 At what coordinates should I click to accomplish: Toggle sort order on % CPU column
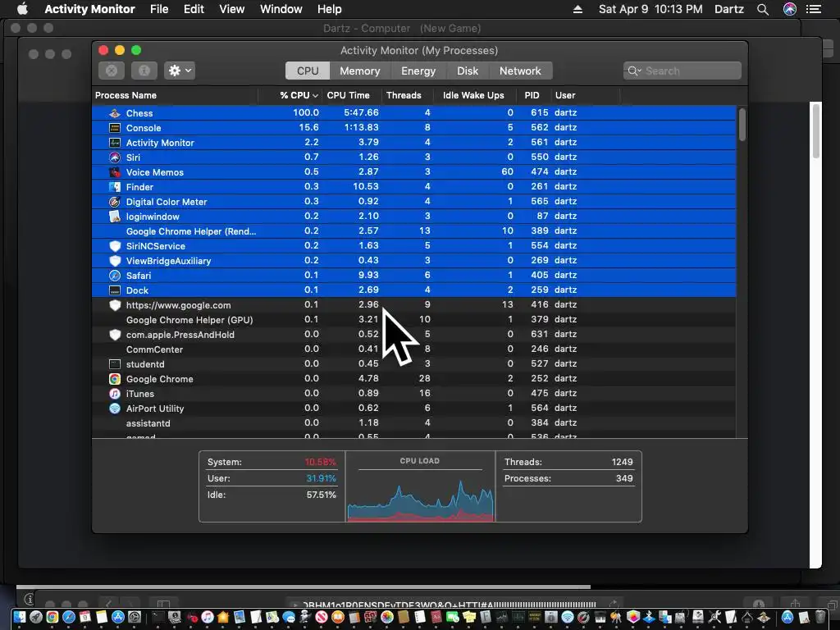(299, 95)
